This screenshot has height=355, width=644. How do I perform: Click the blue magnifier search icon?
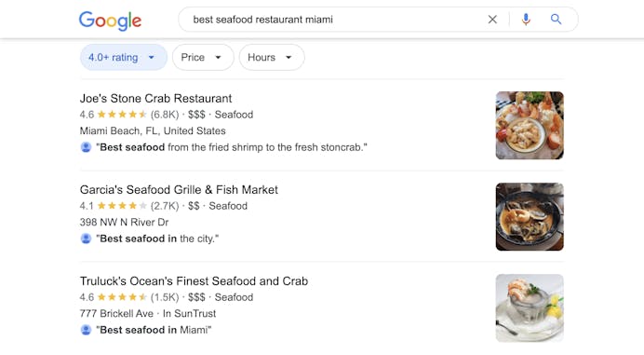(556, 20)
